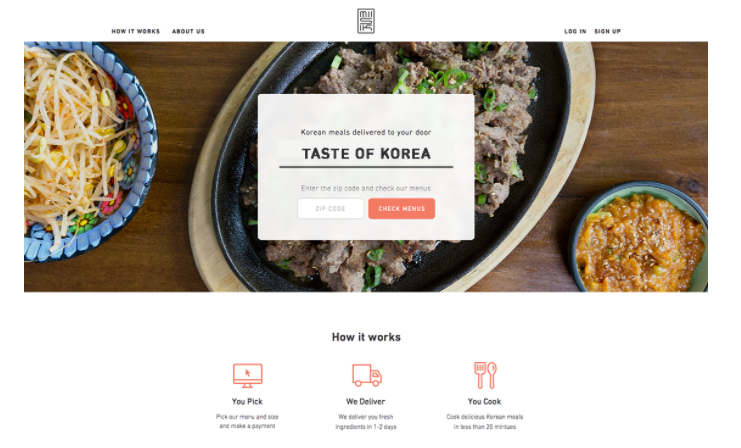
Task: Click 'Cook delicious Korean meals' description text
Action: (x=485, y=422)
